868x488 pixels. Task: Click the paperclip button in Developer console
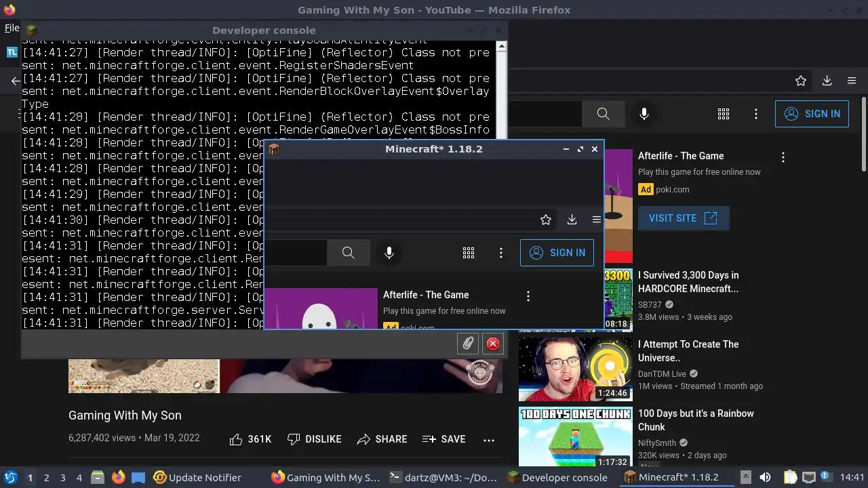(468, 344)
